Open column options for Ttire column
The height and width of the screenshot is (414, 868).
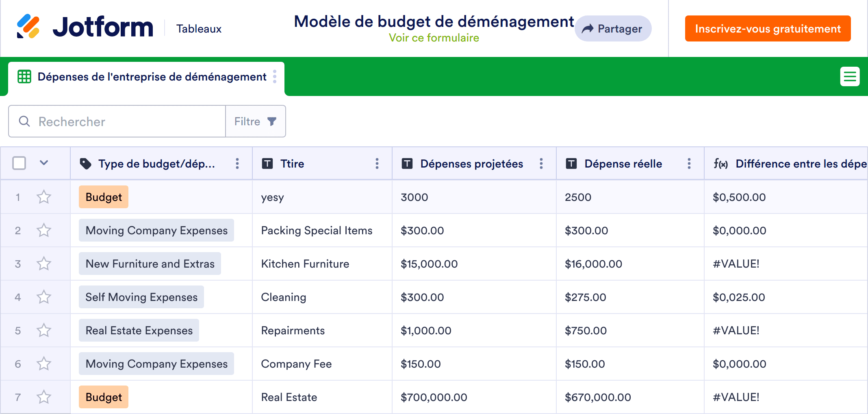tap(377, 163)
